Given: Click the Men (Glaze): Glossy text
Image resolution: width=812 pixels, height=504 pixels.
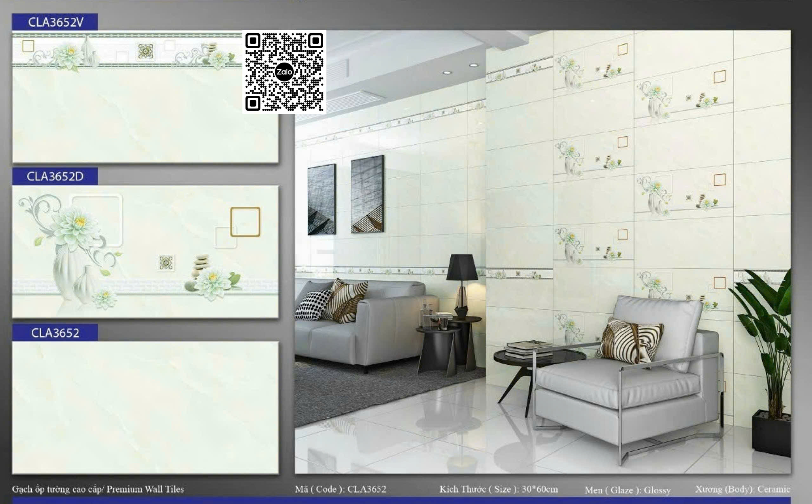Looking at the screenshot, I should tap(628, 490).
